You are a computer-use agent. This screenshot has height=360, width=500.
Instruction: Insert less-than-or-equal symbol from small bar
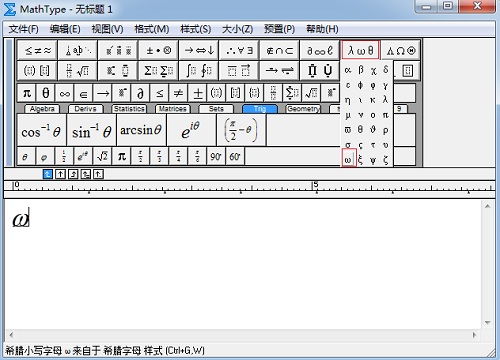160,93
